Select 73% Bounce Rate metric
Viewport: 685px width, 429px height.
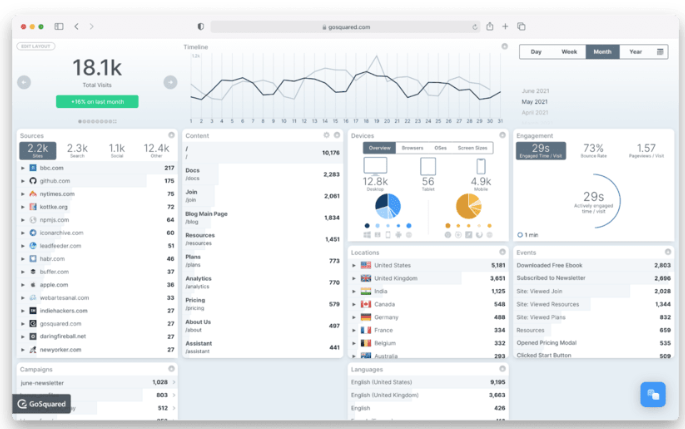(593, 151)
